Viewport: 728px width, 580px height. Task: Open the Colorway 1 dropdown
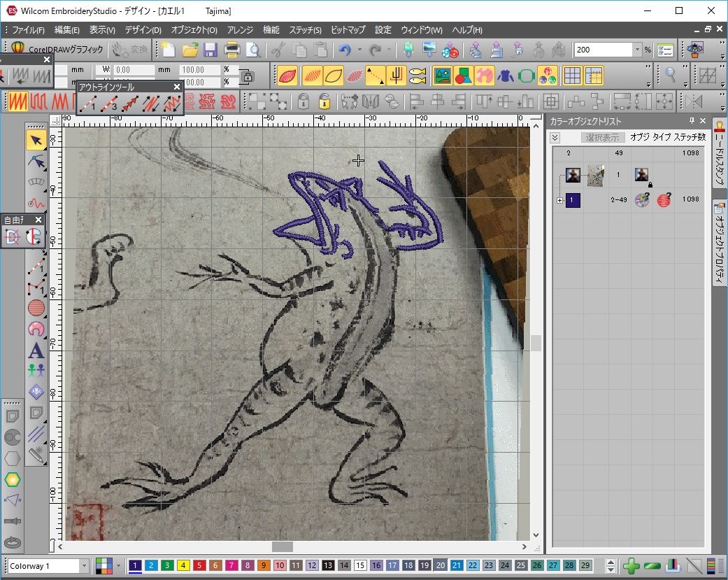84,565
